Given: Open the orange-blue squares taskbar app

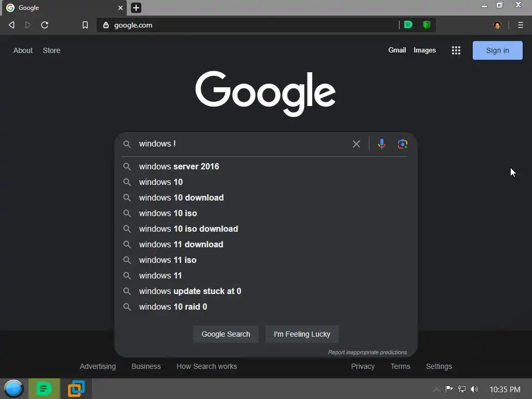Looking at the screenshot, I should [x=76, y=389].
